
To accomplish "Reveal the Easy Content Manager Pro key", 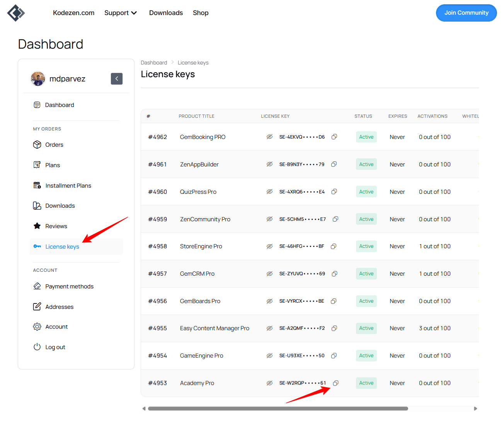I will coord(270,328).
